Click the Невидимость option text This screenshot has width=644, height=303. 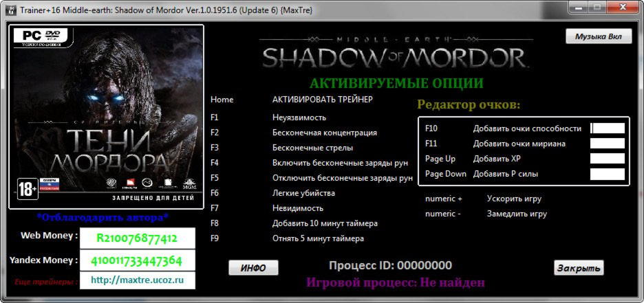298,208
